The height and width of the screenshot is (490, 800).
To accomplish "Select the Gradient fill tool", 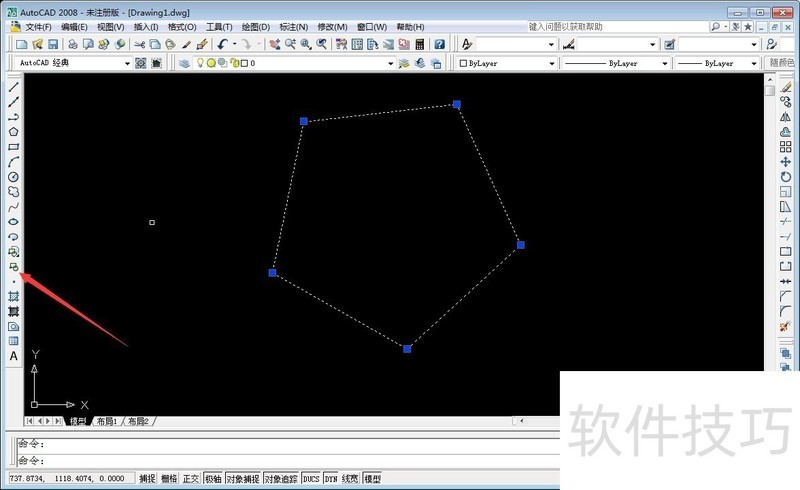I will point(14,311).
